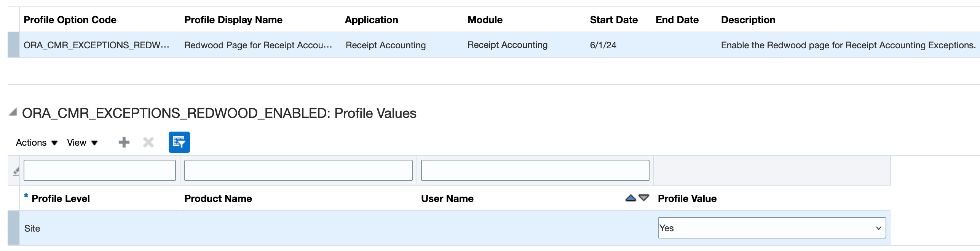
Task: Collapse the Profile Values section
Action: (13, 112)
